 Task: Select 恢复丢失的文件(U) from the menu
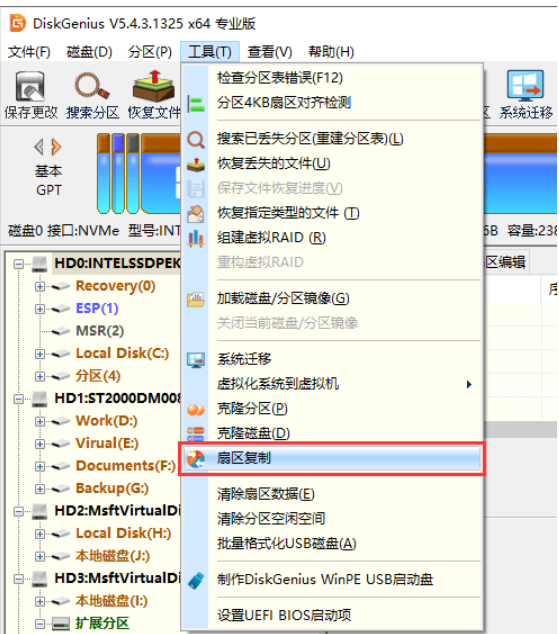(x=331, y=164)
